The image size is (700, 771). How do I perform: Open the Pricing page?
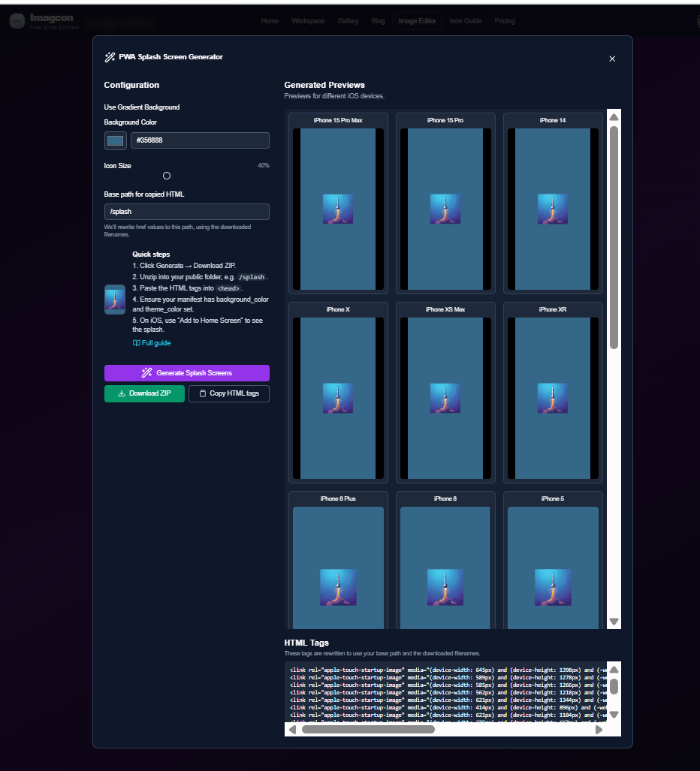point(505,21)
